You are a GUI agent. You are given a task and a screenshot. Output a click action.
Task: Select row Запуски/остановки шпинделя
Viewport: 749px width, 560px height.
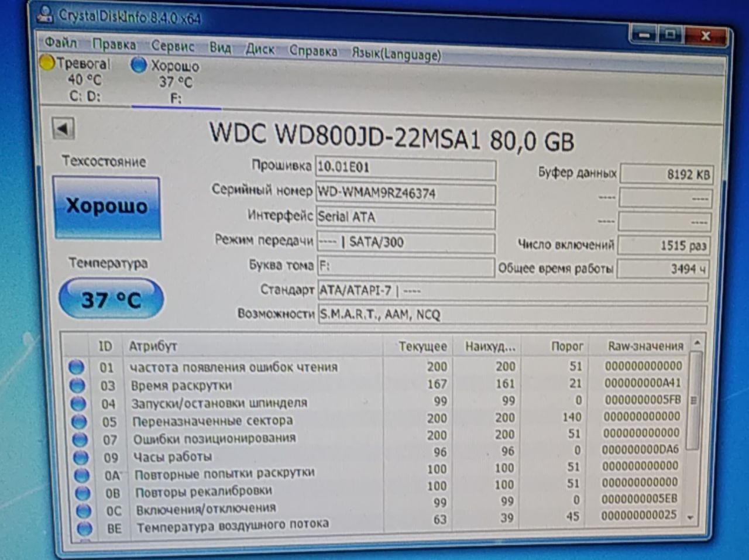(376, 402)
